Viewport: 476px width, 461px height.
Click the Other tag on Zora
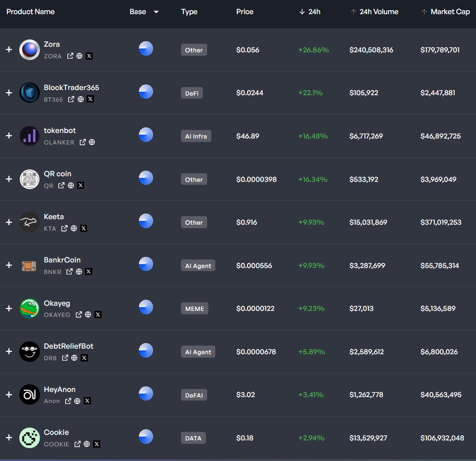(x=194, y=50)
